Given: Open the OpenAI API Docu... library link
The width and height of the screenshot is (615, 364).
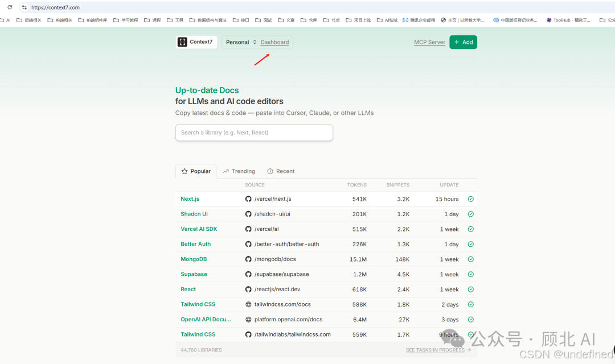Looking at the screenshot, I should [206, 319].
